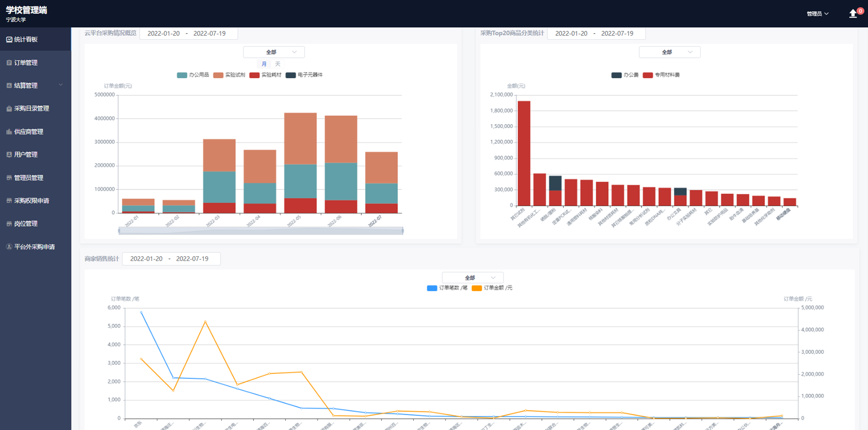This screenshot has width=868, height=430.
Task: Click the 商家销售统计 date range field
Action: point(171,259)
